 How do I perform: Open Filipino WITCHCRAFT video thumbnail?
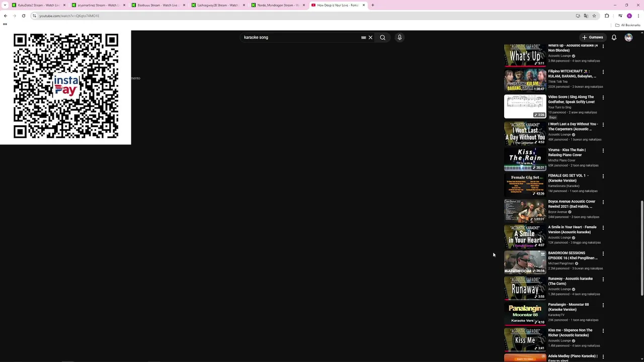[525, 80]
